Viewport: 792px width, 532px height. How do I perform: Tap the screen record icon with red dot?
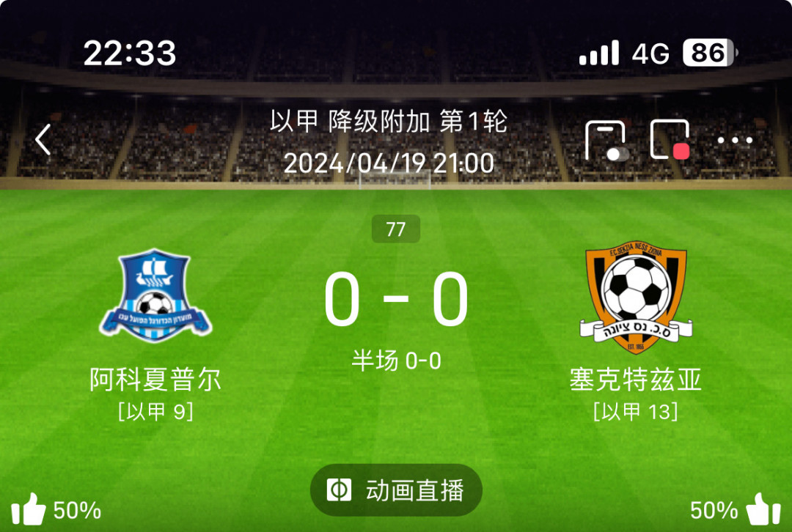pos(670,140)
